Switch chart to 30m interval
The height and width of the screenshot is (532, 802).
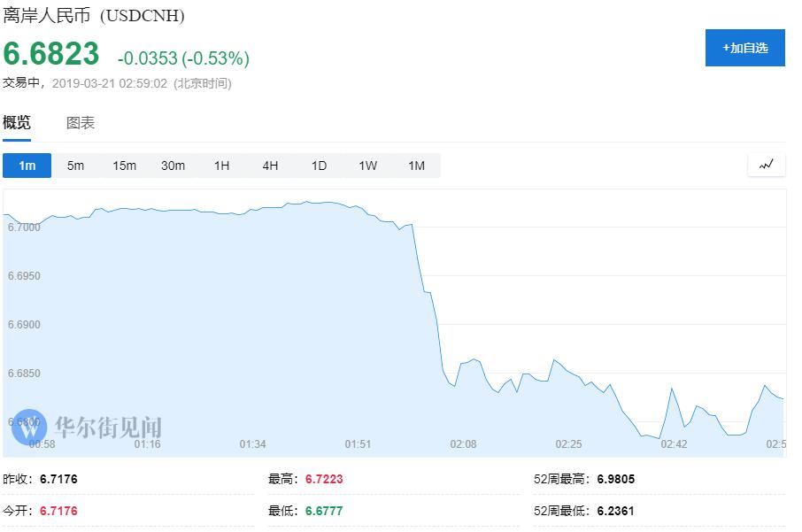(x=173, y=166)
